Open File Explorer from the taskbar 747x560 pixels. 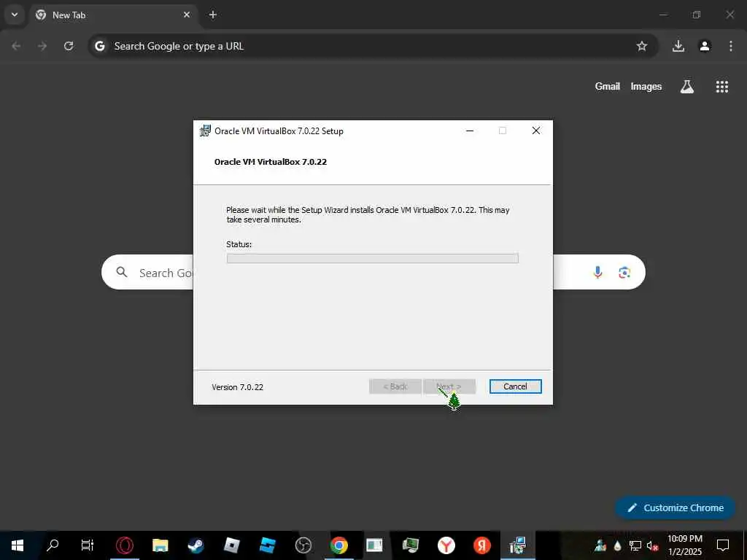click(x=160, y=545)
